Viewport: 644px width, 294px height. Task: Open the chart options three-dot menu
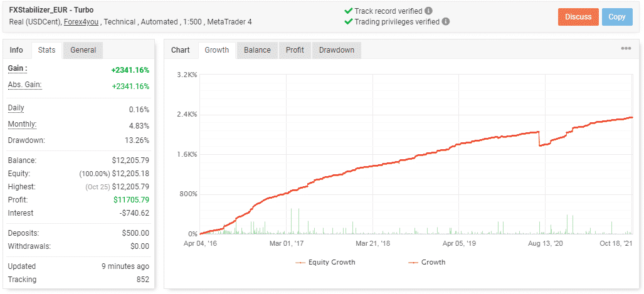tap(626, 48)
